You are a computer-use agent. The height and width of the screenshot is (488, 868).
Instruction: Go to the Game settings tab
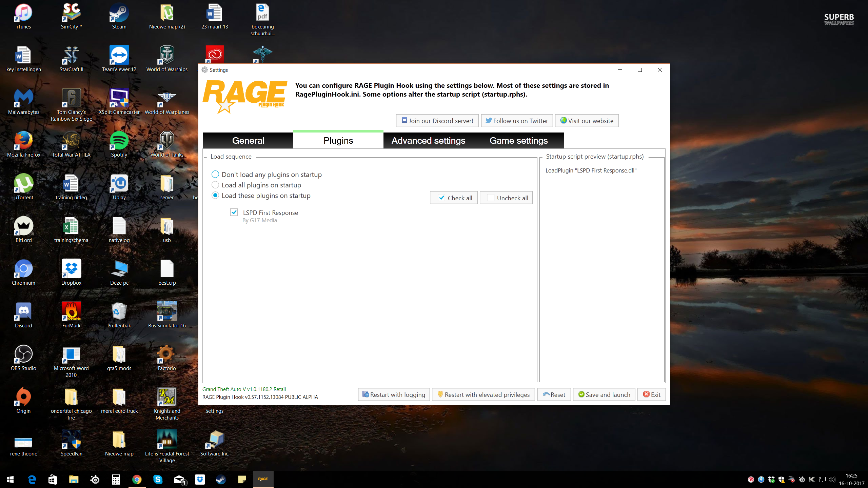point(518,141)
